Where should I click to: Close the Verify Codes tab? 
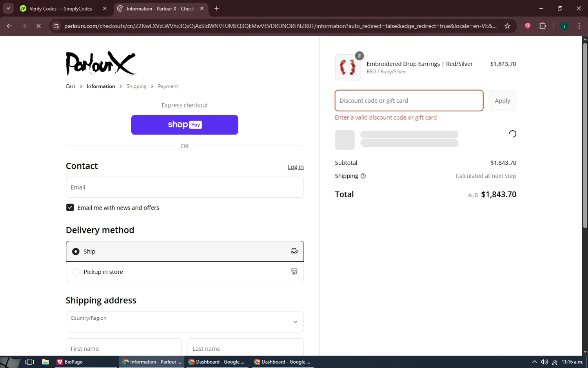point(105,9)
